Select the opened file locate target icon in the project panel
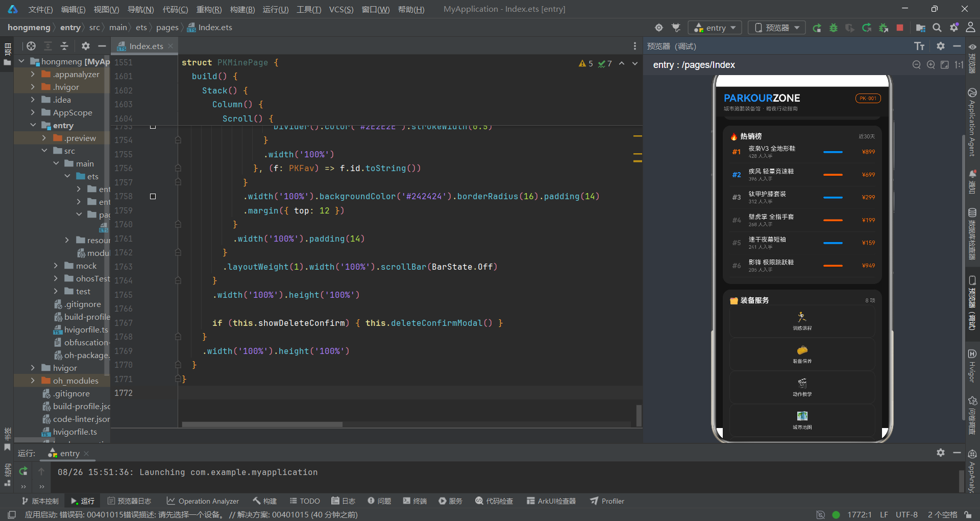Viewport: 980px width, 521px height. pyautogui.click(x=31, y=46)
